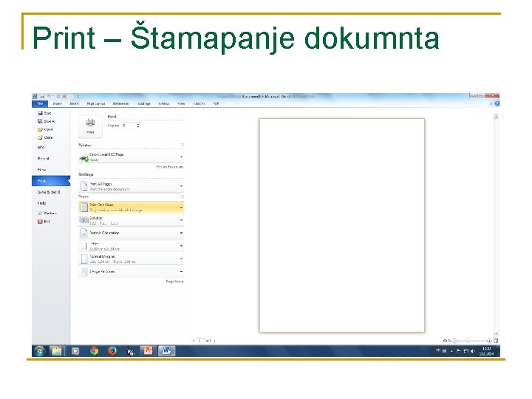Click the preview scrollbar up arrow
The width and height of the screenshot is (532, 399).
tap(496, 117)
